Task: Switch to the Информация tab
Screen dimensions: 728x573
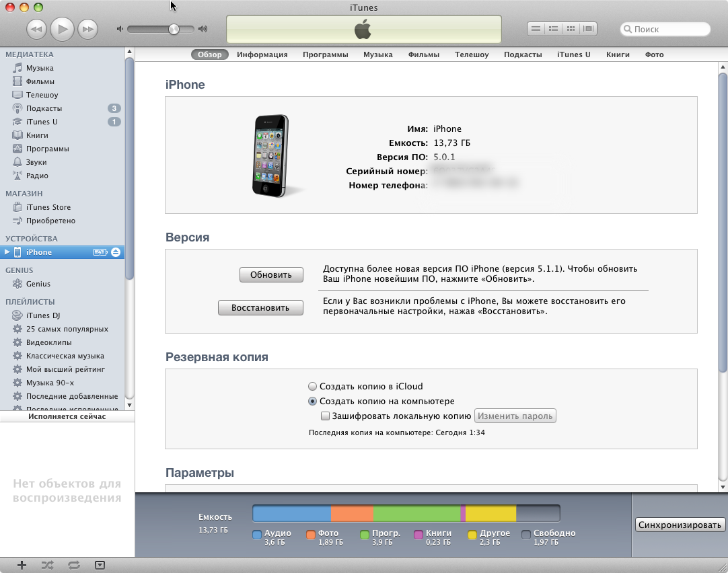Action: coord(262,54)
